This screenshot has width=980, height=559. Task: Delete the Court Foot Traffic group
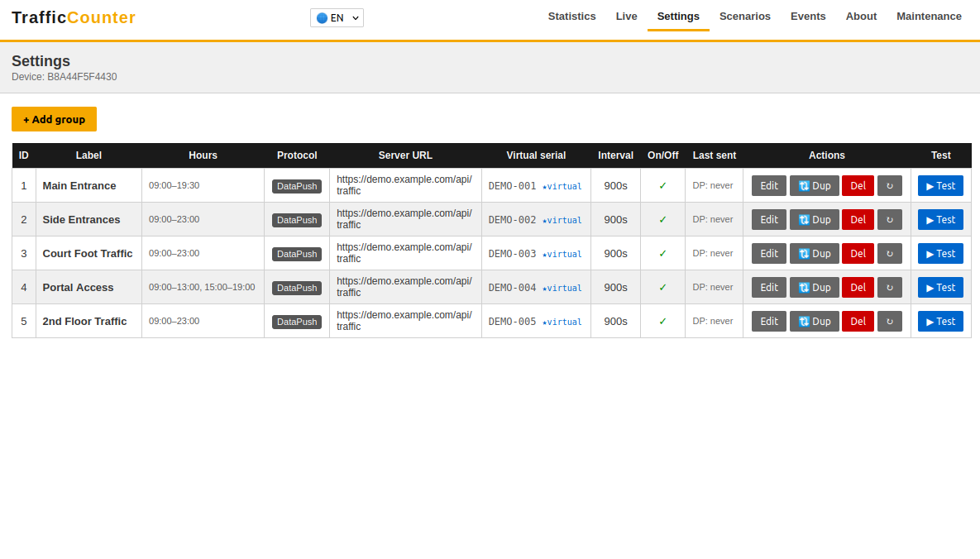858,253
